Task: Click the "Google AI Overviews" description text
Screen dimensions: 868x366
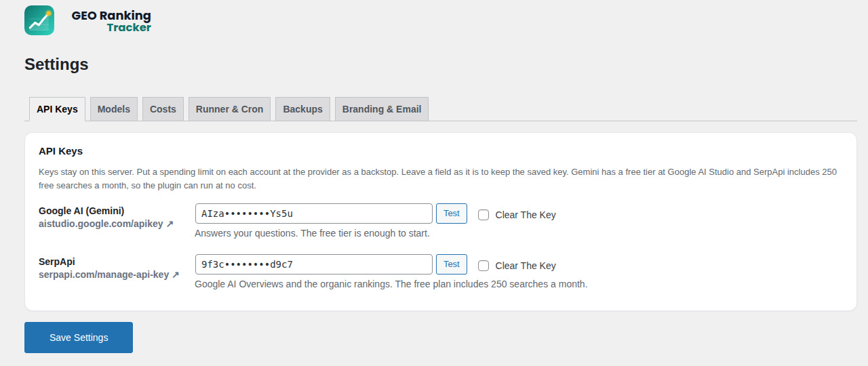Action: [391, 284]
